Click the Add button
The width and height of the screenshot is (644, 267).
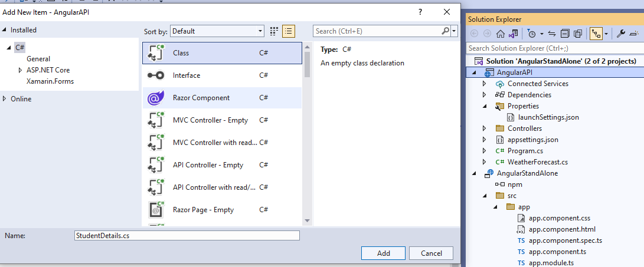pyautogui.click(x=384, y=253)
